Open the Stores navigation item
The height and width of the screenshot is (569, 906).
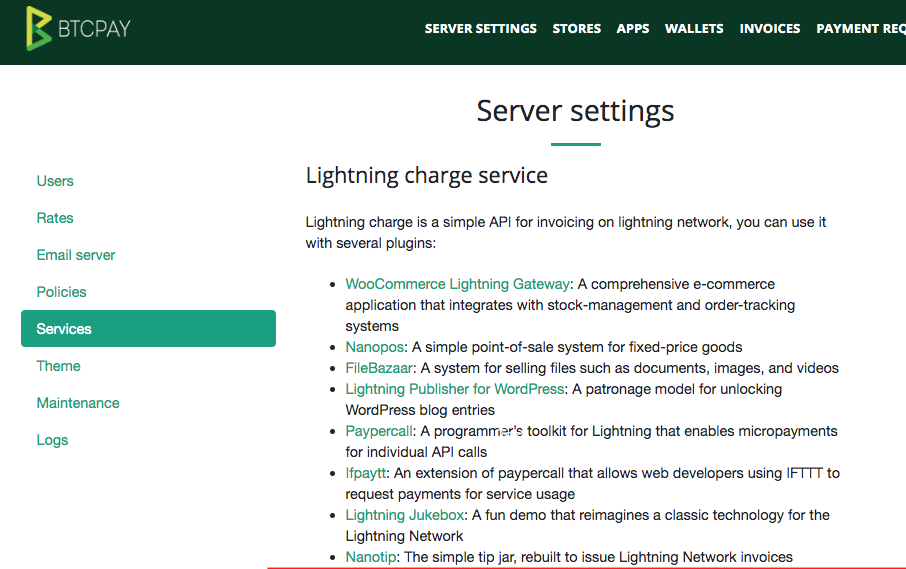pos(577,29)
